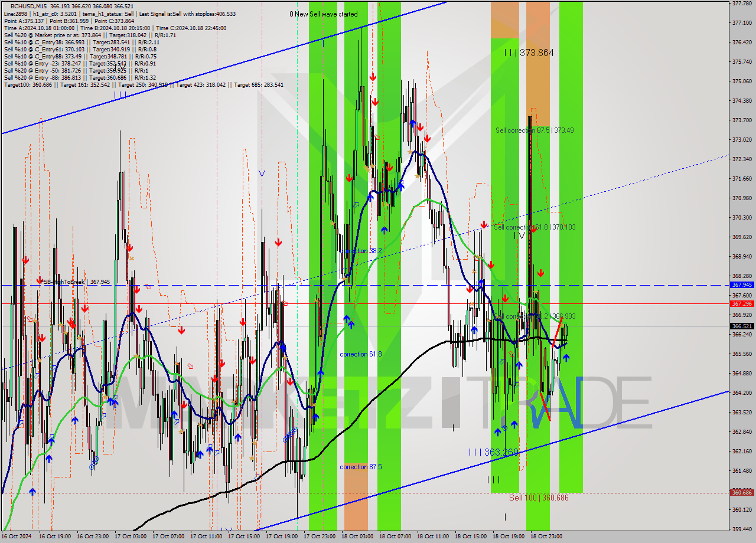Click '17 Oct 11:00' on time axis
Viewport: 756px width, 543px height.
tap(206, 537)
